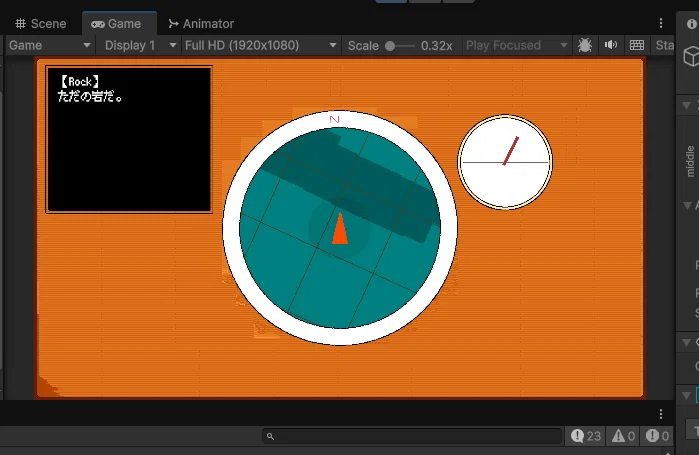Click the orange arrow marker on map
This screenshot has height=455, width=699.
340,229
